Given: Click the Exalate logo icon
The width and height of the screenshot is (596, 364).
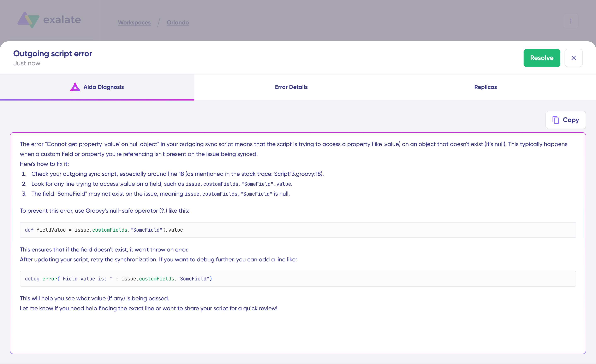Looking at the screenshot, I should click(28, 20).
